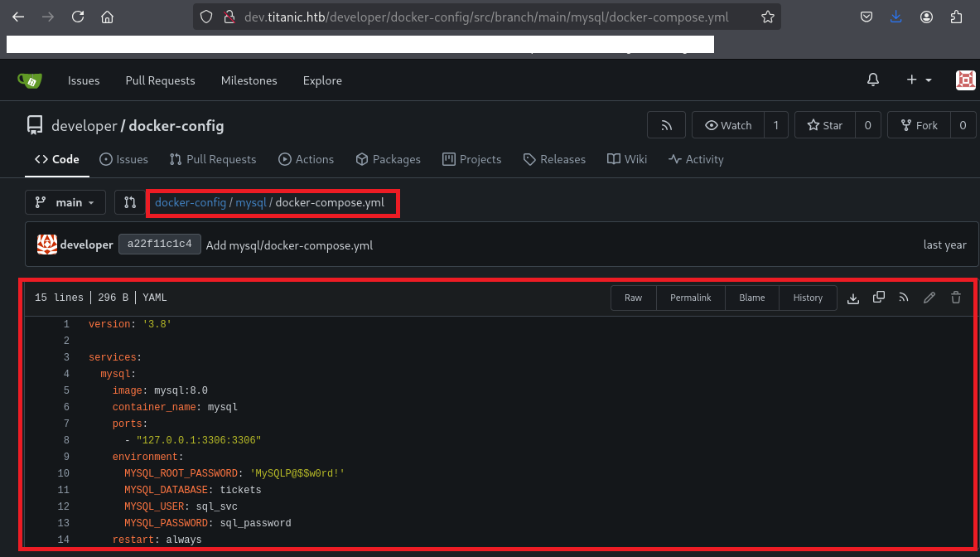Open user avatar profile menu

pyautogui.click(x=965, y=80)
